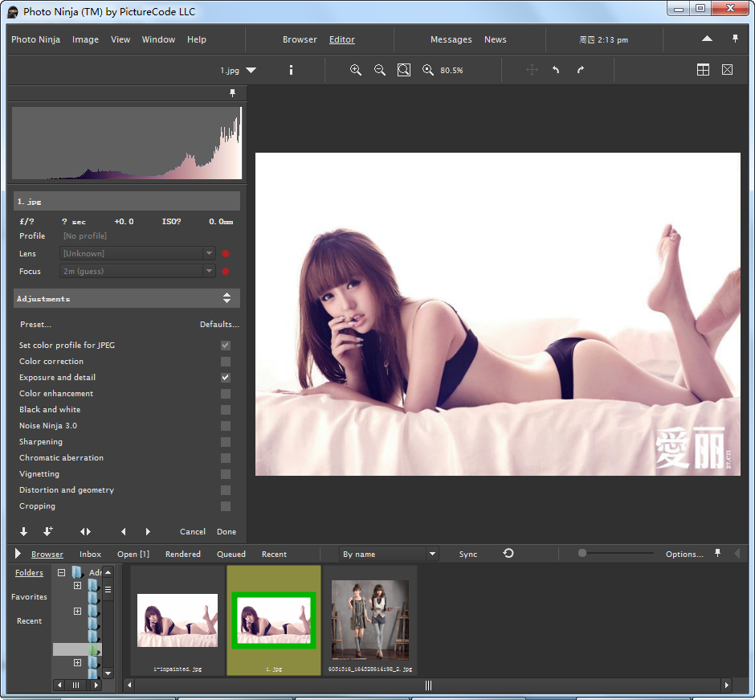Click the zoom out magnifier icon
The width and height of the screenshot is (755, 700).
coord(380,71)
